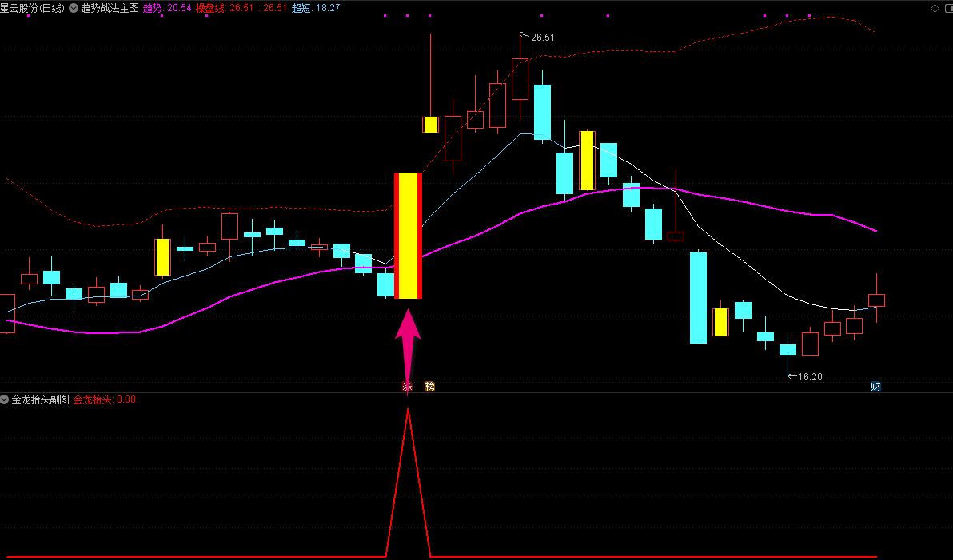Image resolution: width=953 pixels, height=560 pixels.
Task: Open the 金龙抬头副图 indicator dropdown arrow
Action: (x=4, y=399)
